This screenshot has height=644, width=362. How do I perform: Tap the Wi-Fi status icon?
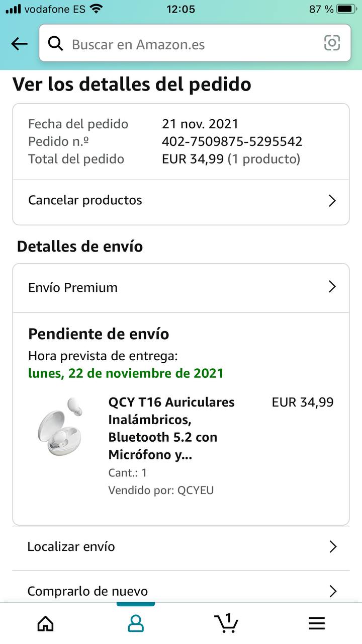(x=96, y=9)
